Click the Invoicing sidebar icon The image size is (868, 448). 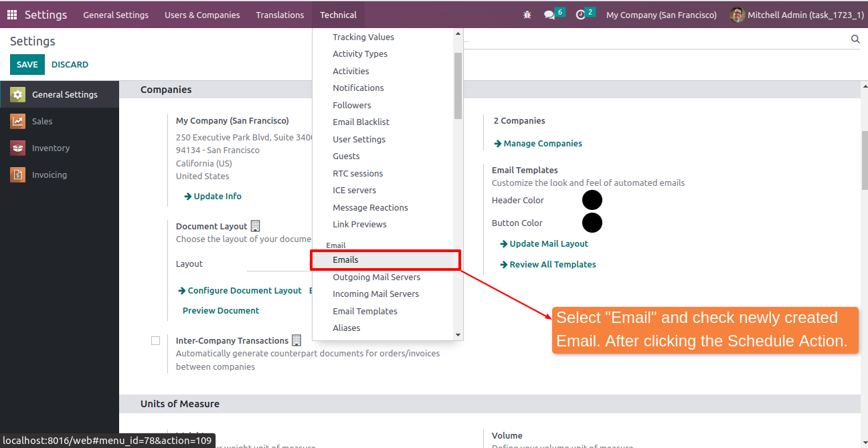17,175
